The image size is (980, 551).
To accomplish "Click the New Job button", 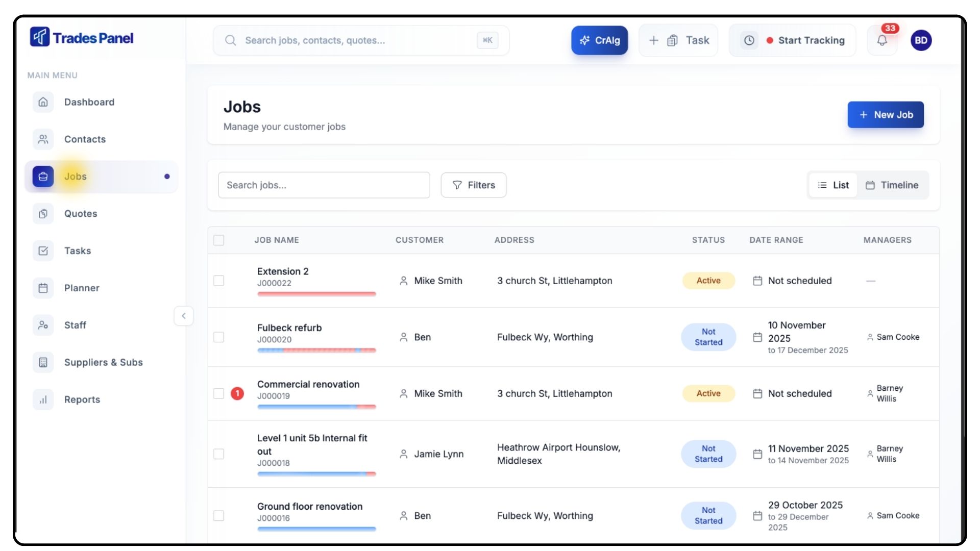I will pyautogui.click(x=885, y=115).
